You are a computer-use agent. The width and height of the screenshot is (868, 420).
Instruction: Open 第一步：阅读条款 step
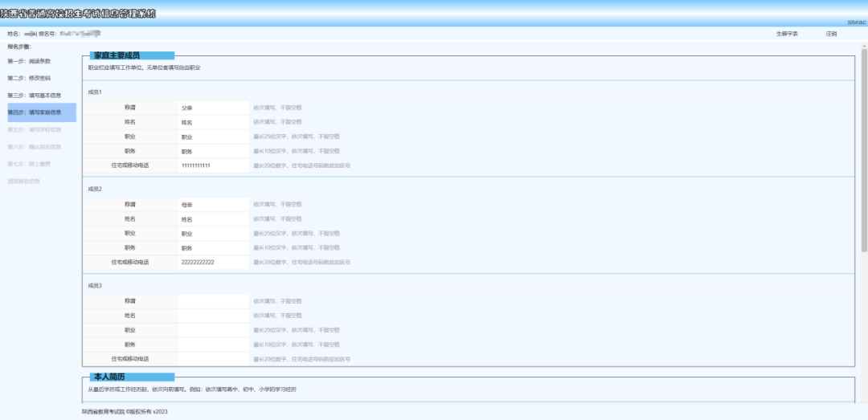29,61
